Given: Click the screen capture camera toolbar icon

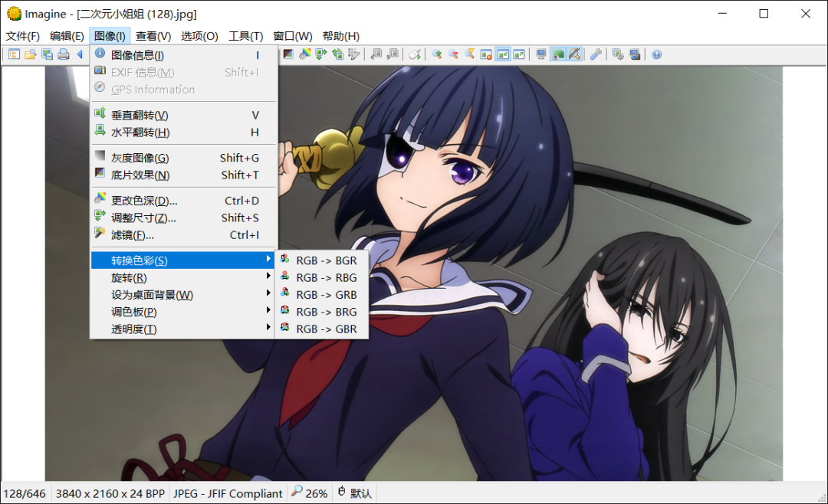Looking at the screenshot, I should [x=635, y=54].
